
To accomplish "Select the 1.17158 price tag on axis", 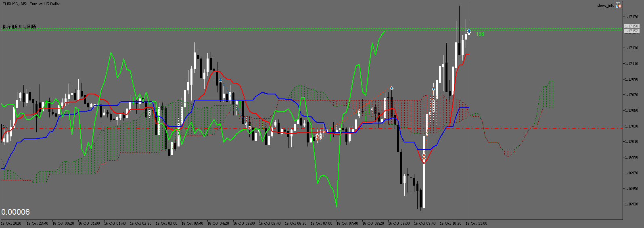I will click(631, 26).
